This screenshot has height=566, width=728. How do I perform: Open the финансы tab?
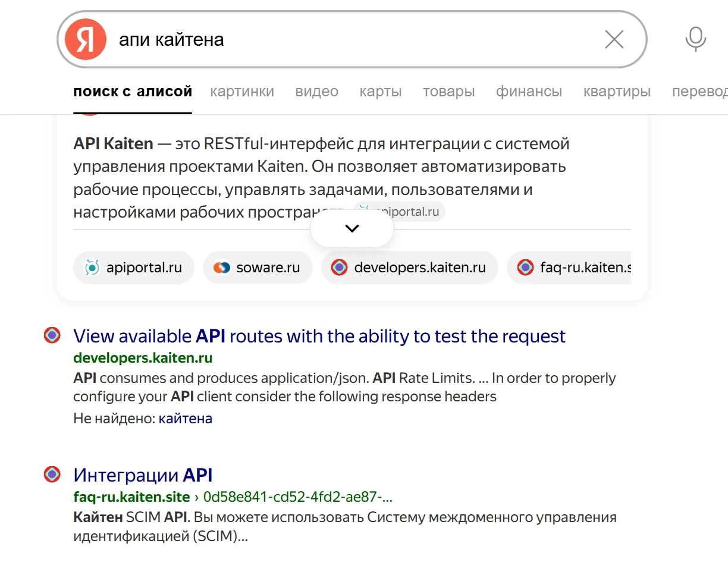(x=529, y=92)
